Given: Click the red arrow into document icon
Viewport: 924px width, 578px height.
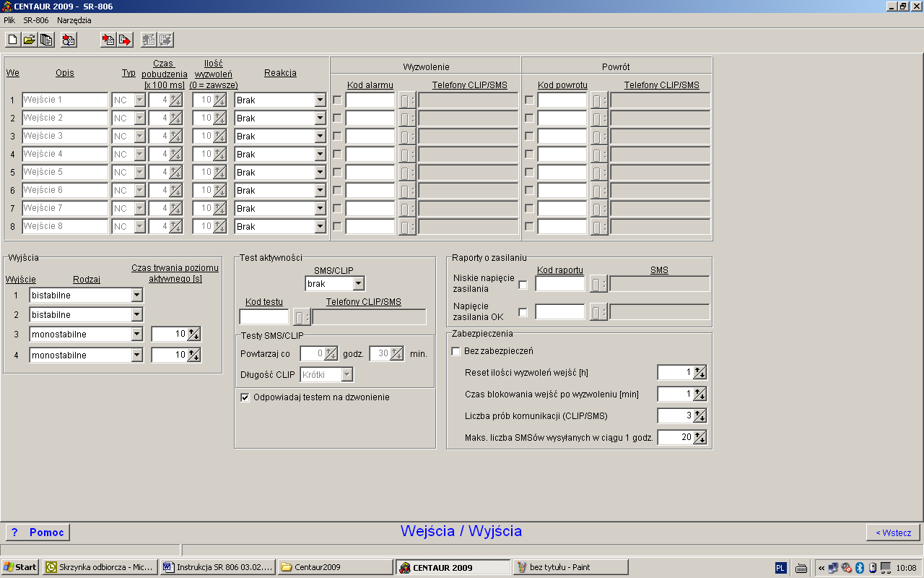Looking at the screenshot, I should 108,40.
